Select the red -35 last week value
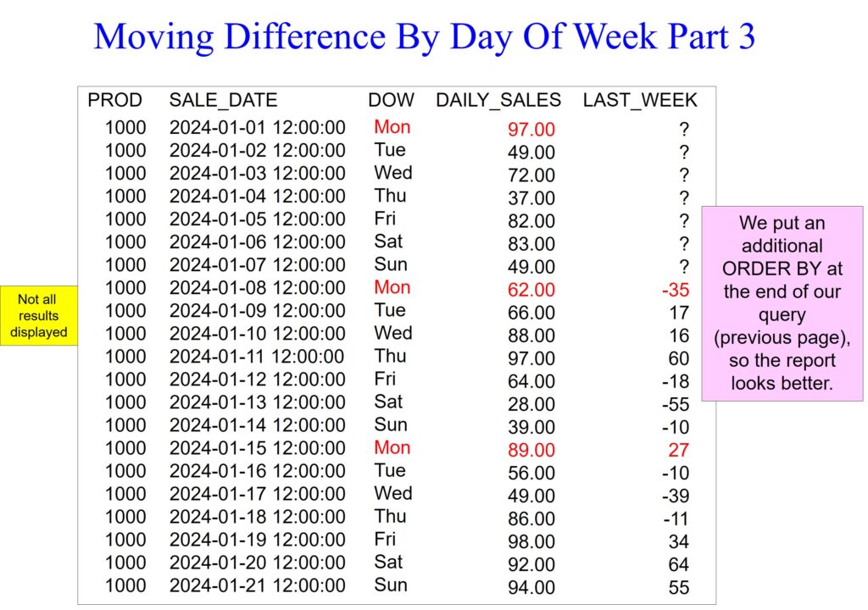The image size is (868, 610). pyautogui.click(x=676, y=290)
